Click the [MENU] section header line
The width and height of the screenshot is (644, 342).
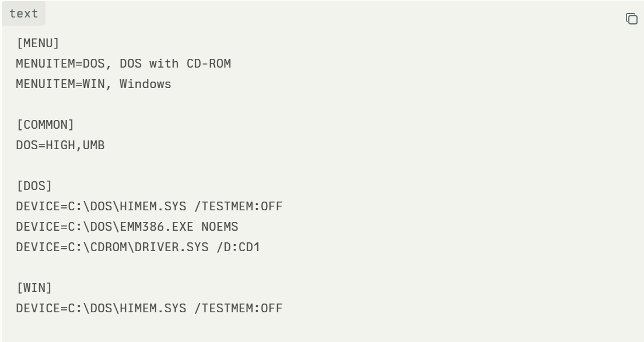coord(34,44)
